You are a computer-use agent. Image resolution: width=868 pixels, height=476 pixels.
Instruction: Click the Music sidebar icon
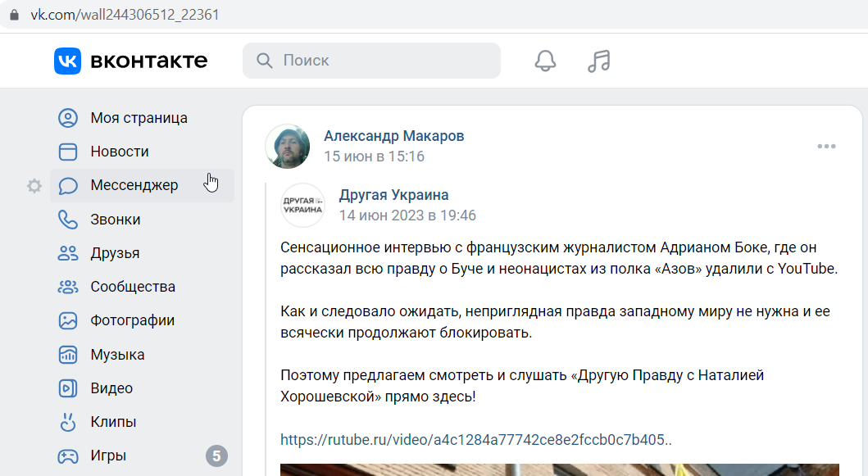(x=68, y=355)
